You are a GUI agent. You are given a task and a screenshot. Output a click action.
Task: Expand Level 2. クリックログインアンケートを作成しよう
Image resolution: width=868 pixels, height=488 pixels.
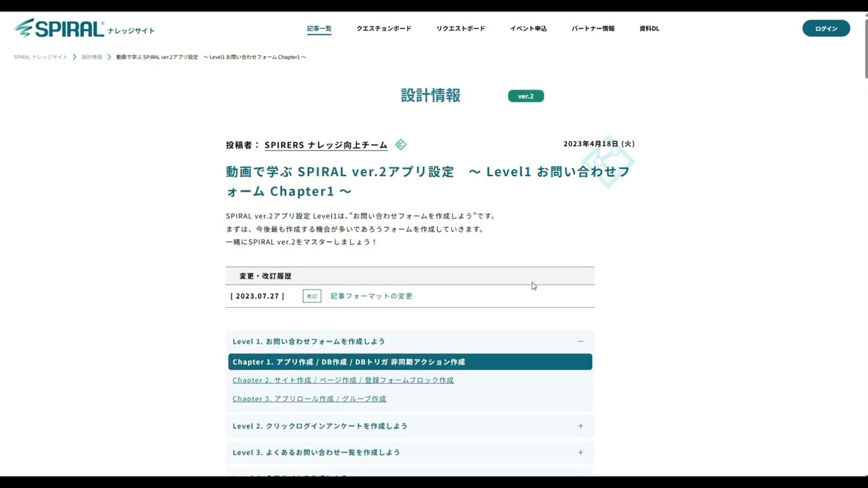tap(410, 426)
